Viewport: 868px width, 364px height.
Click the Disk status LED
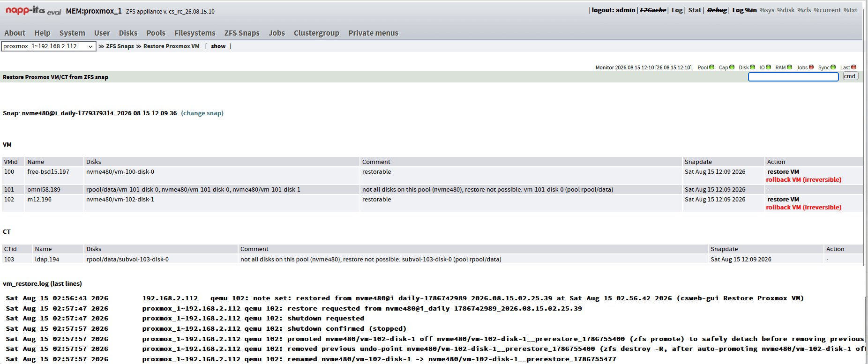click(753, 67)
